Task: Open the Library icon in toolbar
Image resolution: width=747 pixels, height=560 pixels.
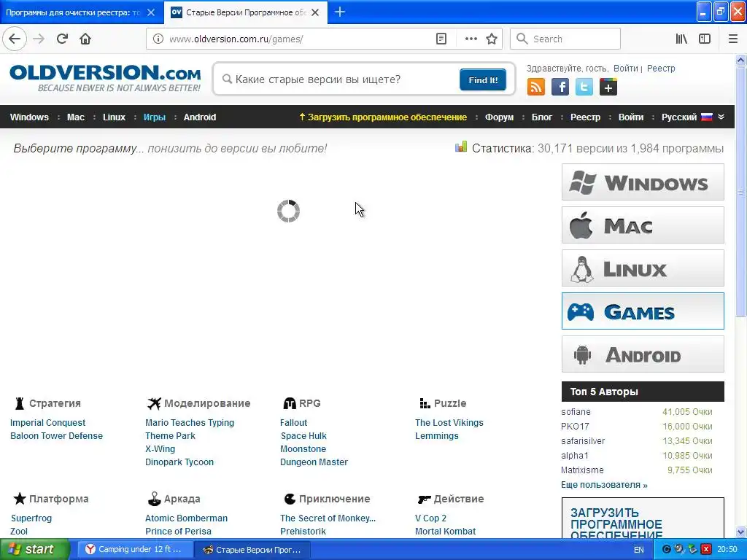Action: [x=681, y=39]
